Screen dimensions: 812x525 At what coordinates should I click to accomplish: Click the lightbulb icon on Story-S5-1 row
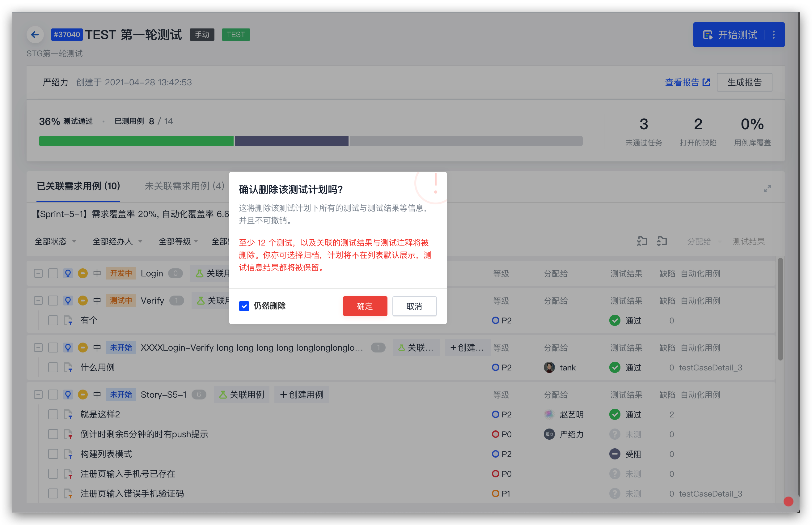[x=68, y=395]
